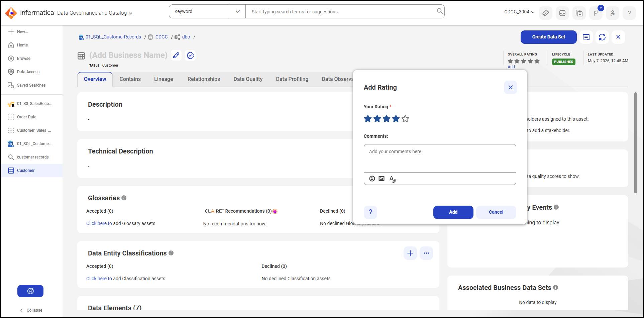This screenshot has width=644, height=318.
Task: Focus the search terms input field
Action: click(x=341, y=11)
